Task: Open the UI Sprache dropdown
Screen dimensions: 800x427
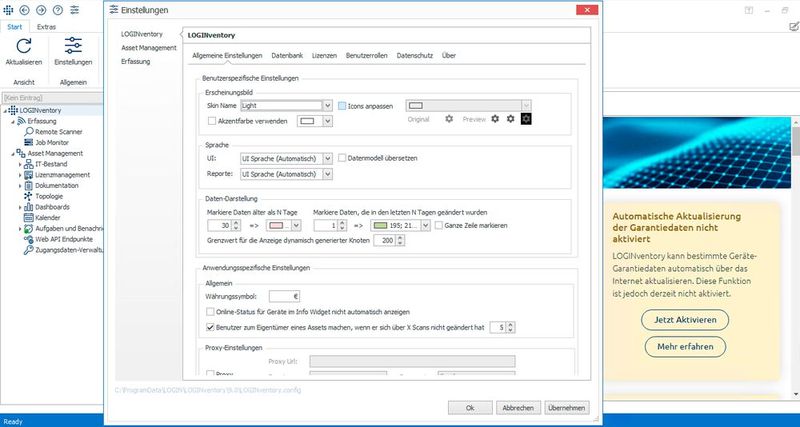Action: click(328, 159)
